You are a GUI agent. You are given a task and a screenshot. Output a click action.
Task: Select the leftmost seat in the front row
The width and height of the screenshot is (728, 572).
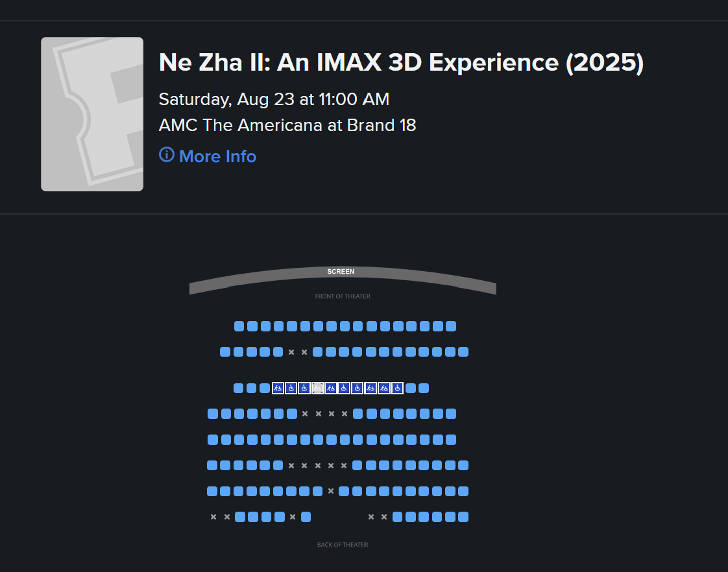tap(239, 326)
